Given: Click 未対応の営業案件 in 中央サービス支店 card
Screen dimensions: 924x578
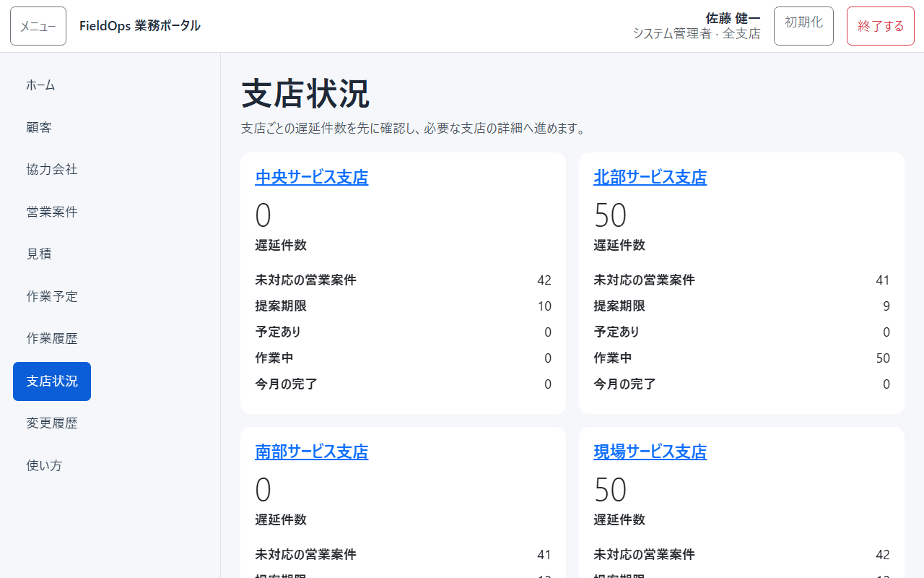Looking at the screenshot, I should coord(305,280).
